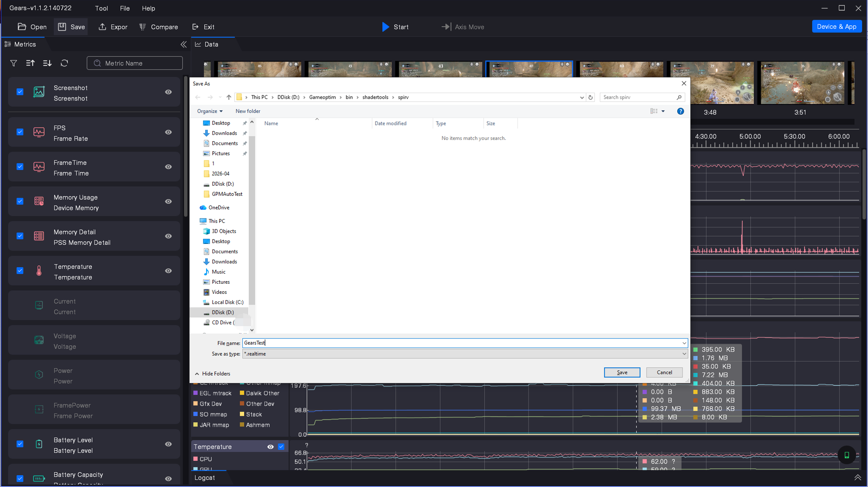Select the 3:48 screenshot thumbnail

pyautogui.click(x=712, y=83)
